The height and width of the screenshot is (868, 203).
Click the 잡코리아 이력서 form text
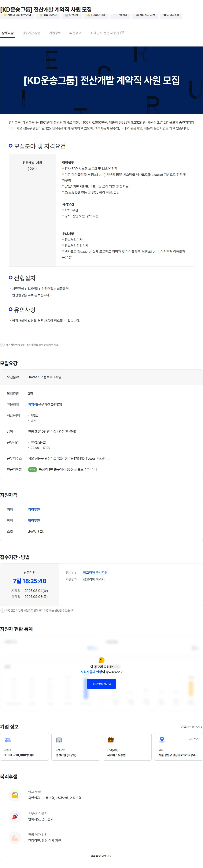[x=94, y=579]
